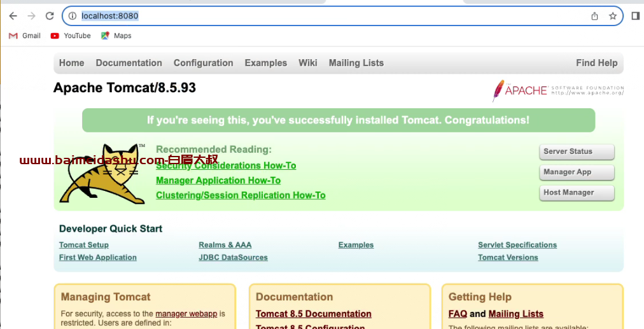Open Mailing Lists in the Tomcat nav bar
The image size is (644, 329).
tap(356, 63)
